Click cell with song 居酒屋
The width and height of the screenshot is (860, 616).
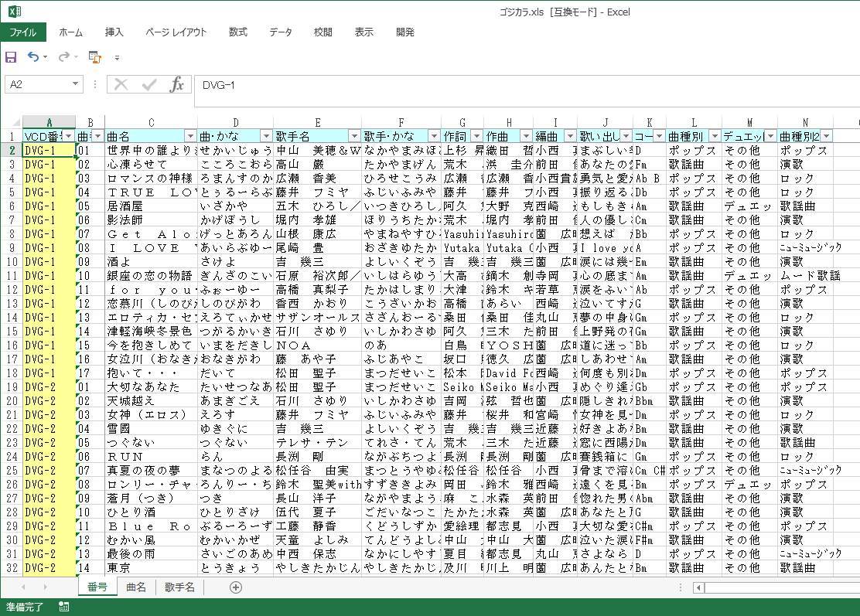tap(151, 206)
